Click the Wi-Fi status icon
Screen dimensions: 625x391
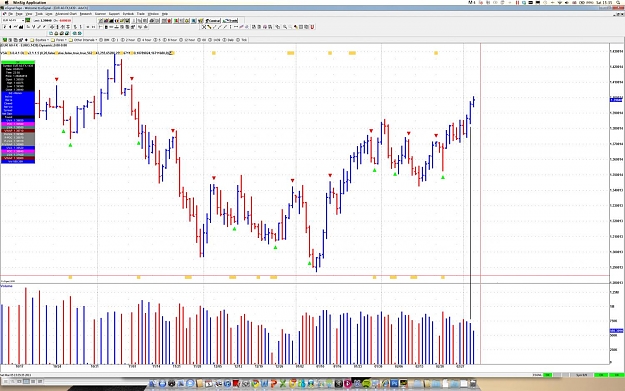[x=560, y=2]
